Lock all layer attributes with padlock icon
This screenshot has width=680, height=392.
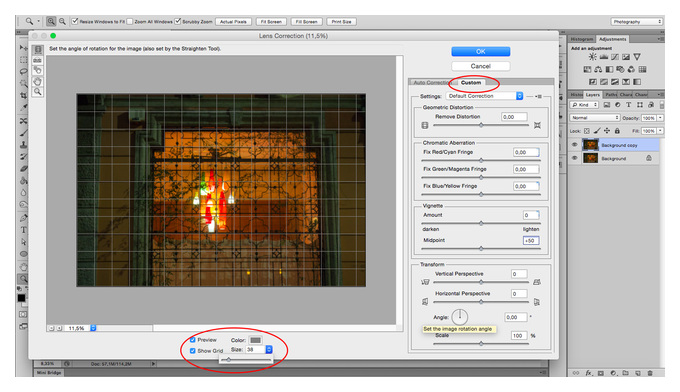coord(617,131)
